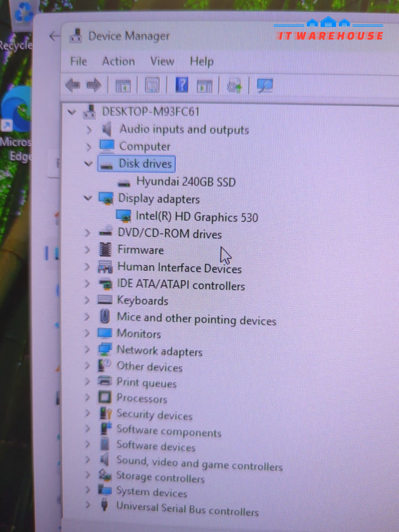This screenshot has height=532, width=399.
Task: Expand the Sound, video and game controllers chevron
Action: pyautogui.click(x=88, y=459)
